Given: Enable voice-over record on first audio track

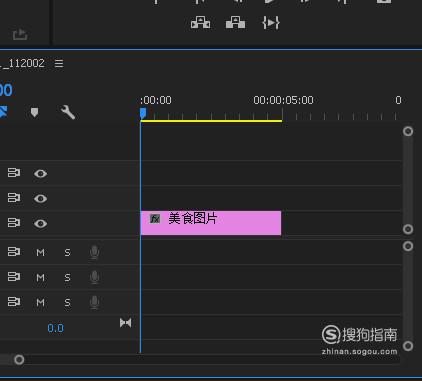Looking at the screenshot, I should click(x=94, y=252).
